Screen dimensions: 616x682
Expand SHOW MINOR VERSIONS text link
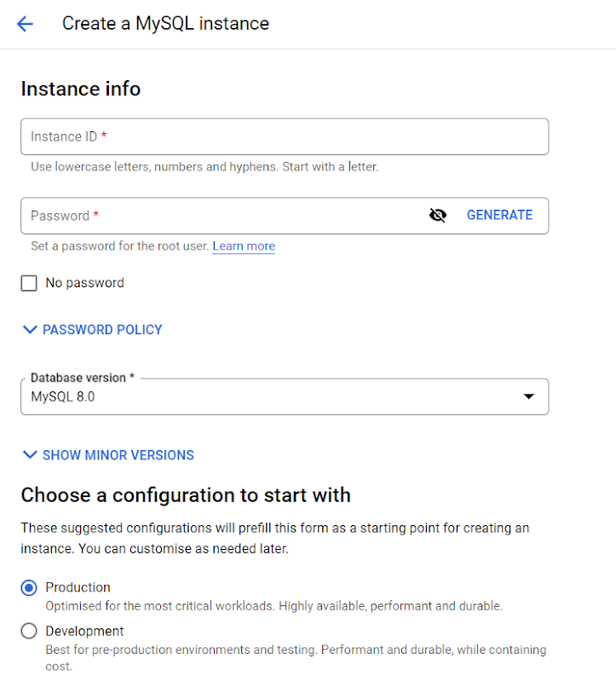tap(118, 455)
